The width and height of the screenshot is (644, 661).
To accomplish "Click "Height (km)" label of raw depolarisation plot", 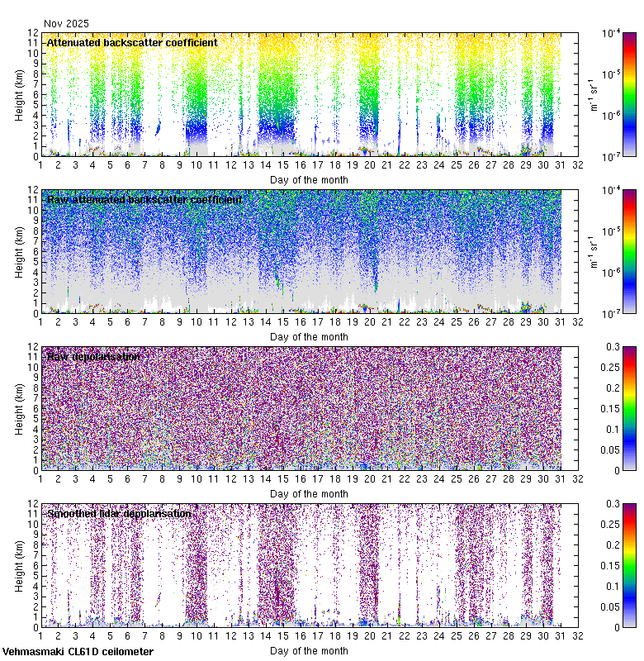I will [19, 408].
